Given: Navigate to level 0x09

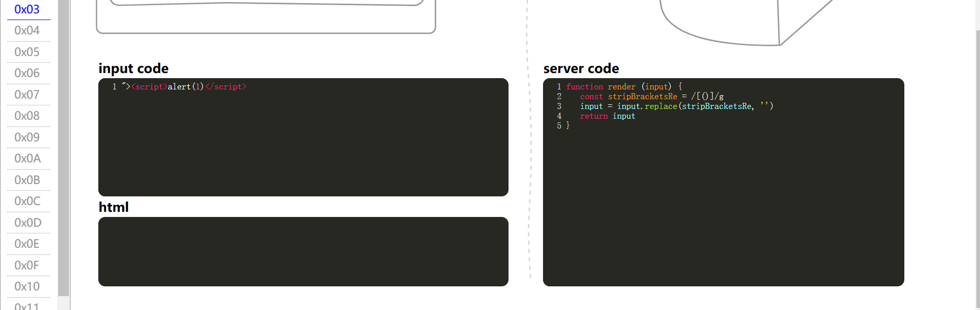Looking at the screenshot, I should (x=27, y=137).
